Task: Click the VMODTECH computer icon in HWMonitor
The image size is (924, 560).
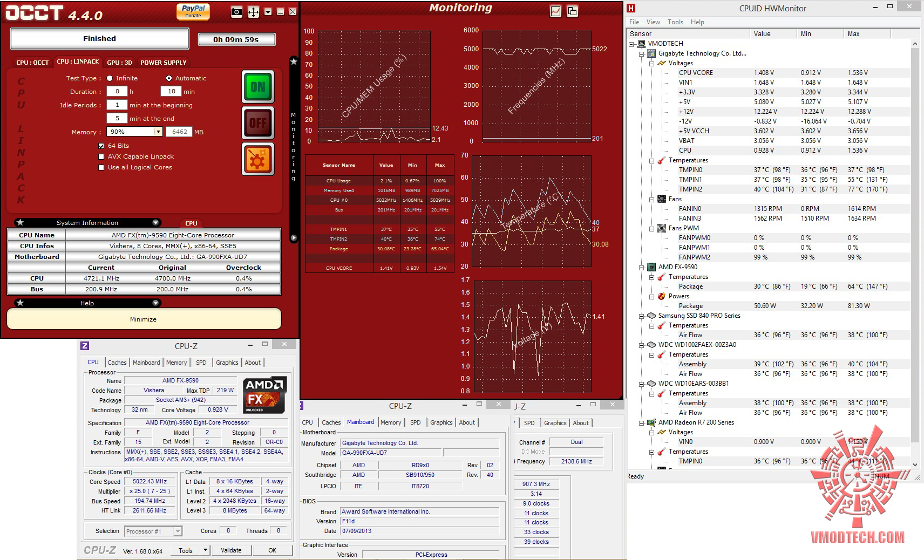Action: coord(641,44)
